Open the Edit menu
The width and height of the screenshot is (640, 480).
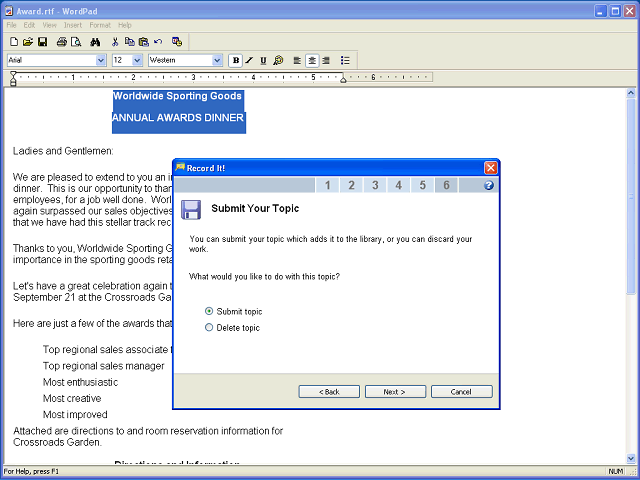29,25
